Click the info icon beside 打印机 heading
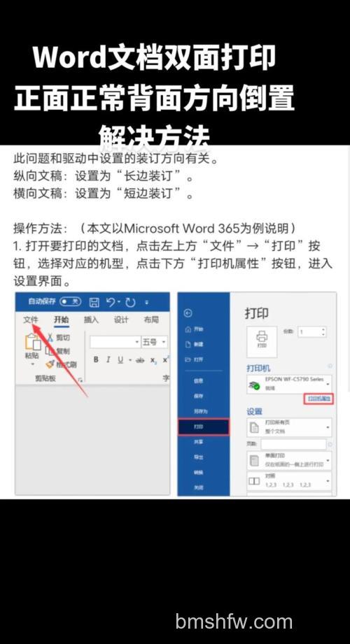Screen dimensions: 350x644 pyautogui.click(x=330, y=366)
